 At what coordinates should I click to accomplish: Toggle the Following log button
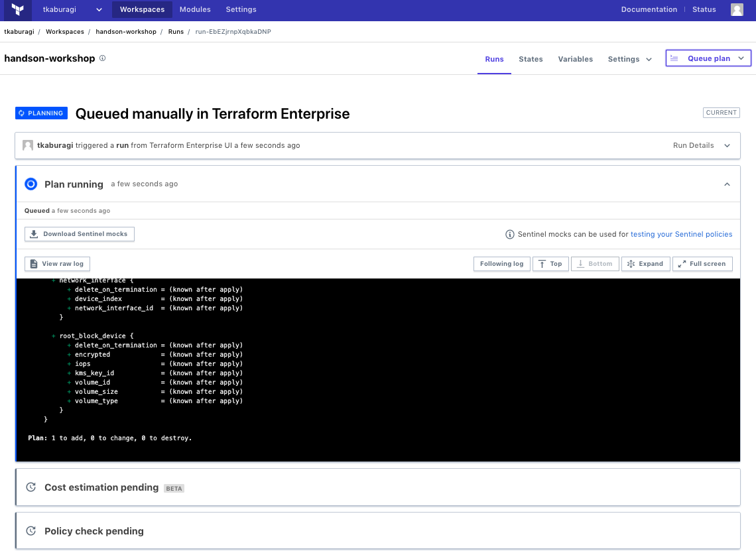[x=501, y=264]
